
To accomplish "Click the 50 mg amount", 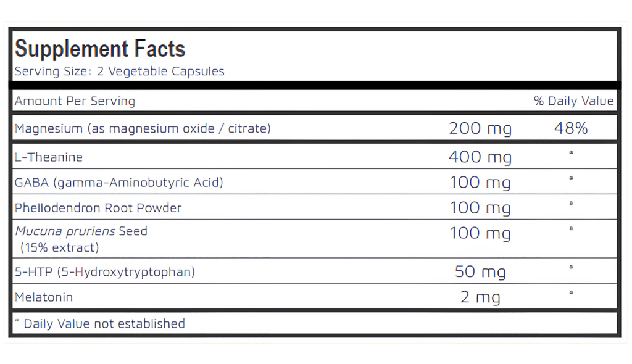I will 480,271.
